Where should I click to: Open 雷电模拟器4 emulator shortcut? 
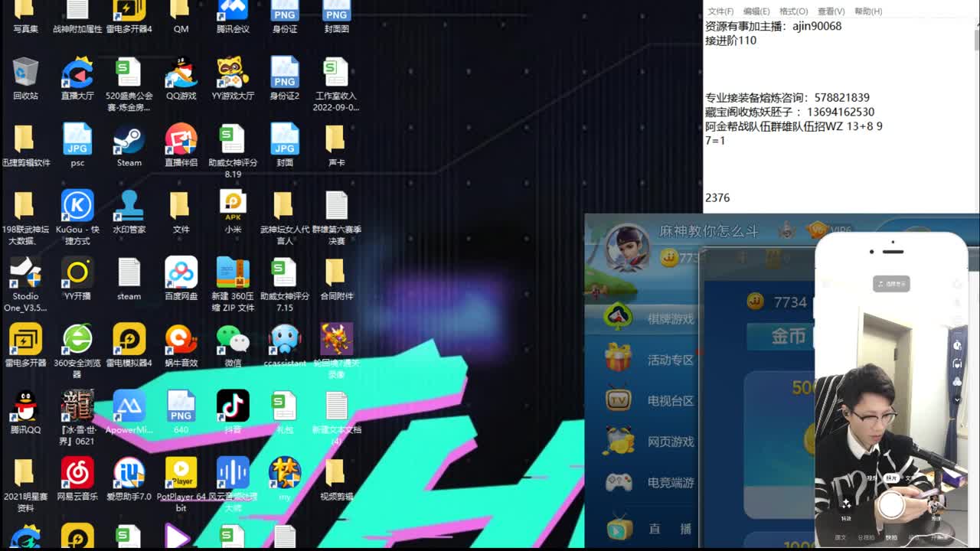(129, 345)
